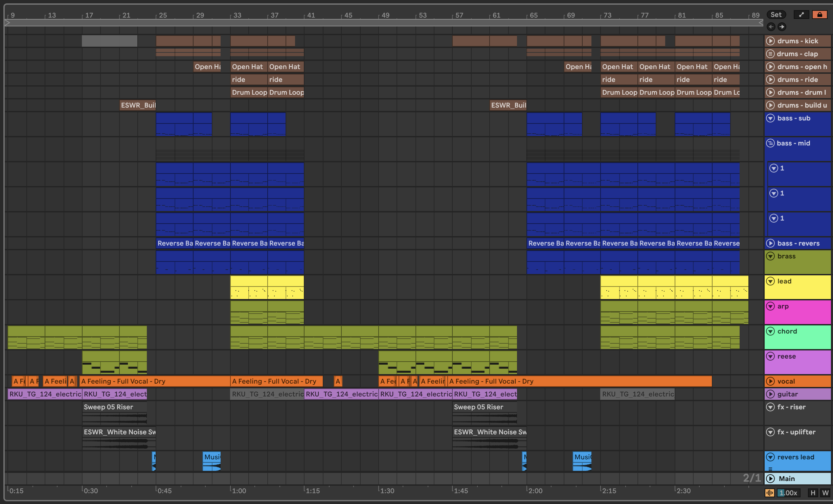The height and width of the screenshot is (504, 833).
Task: Jump to previous locator with left arrow
Action: tap(771, 27)
